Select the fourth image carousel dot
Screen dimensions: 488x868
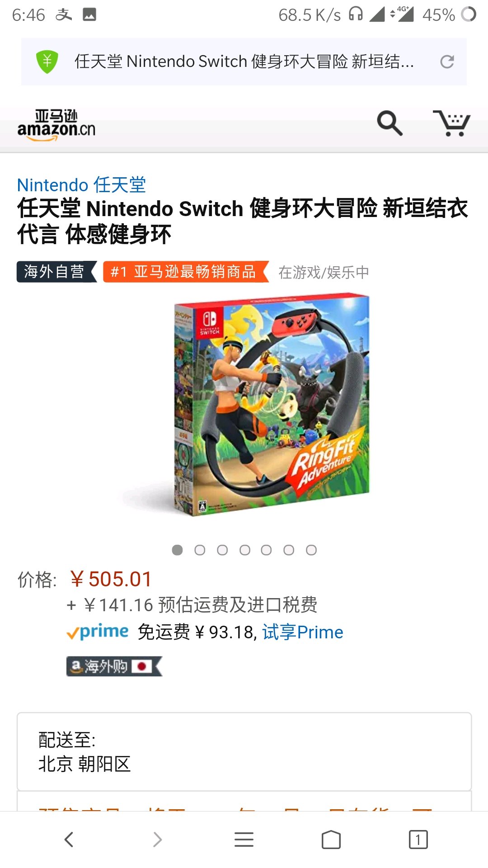point(244,550)
